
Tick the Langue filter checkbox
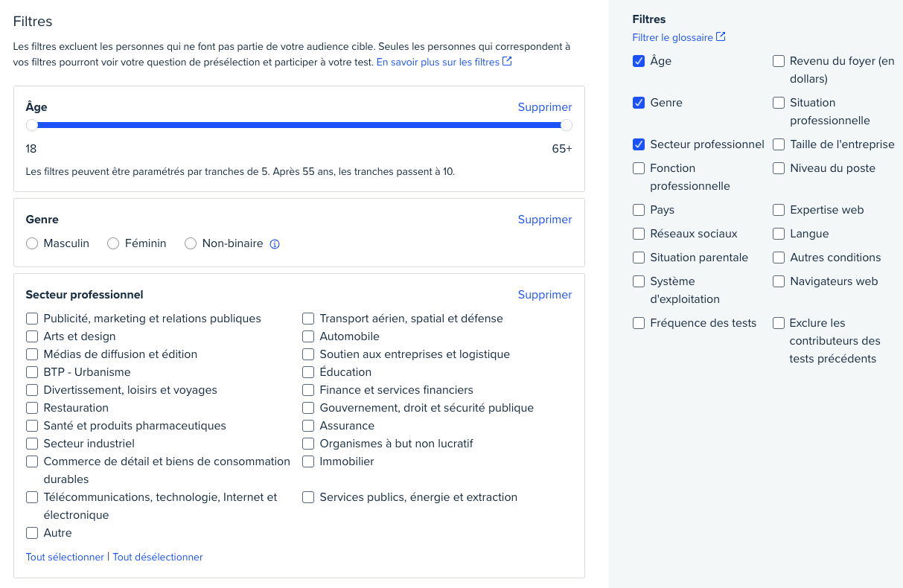click(779, 234)
